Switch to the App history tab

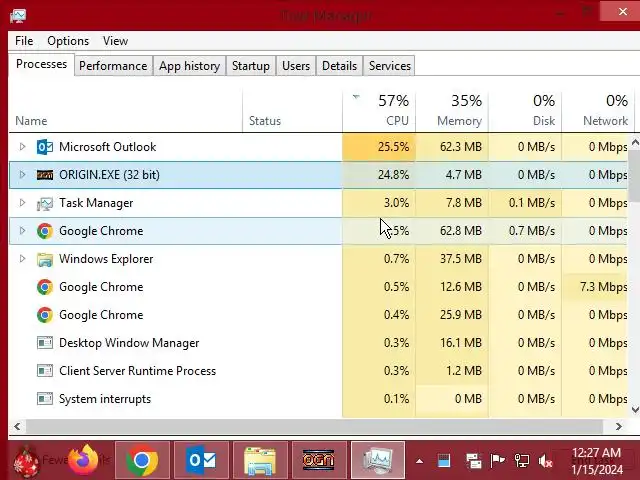189,66
